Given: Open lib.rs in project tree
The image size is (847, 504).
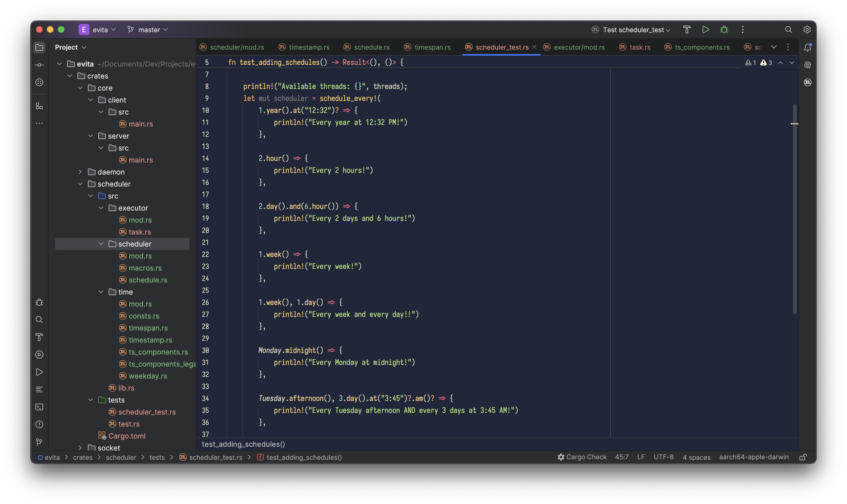Looking at the screenshot, I should (126, 388).
